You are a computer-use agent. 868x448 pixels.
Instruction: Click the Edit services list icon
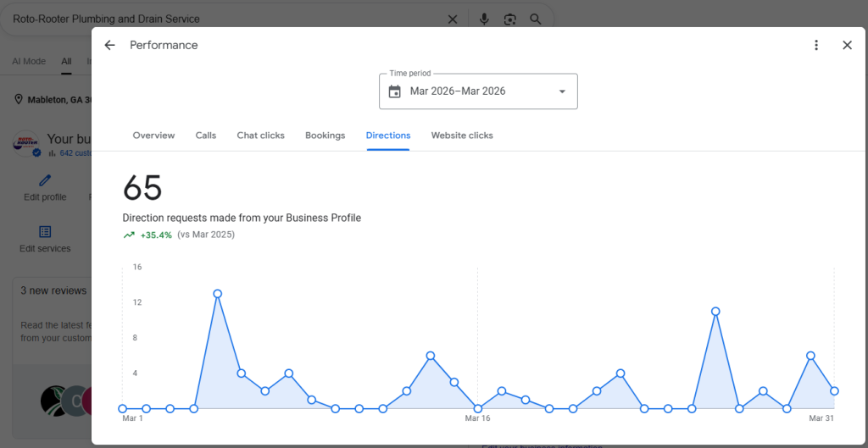point(45,232)
